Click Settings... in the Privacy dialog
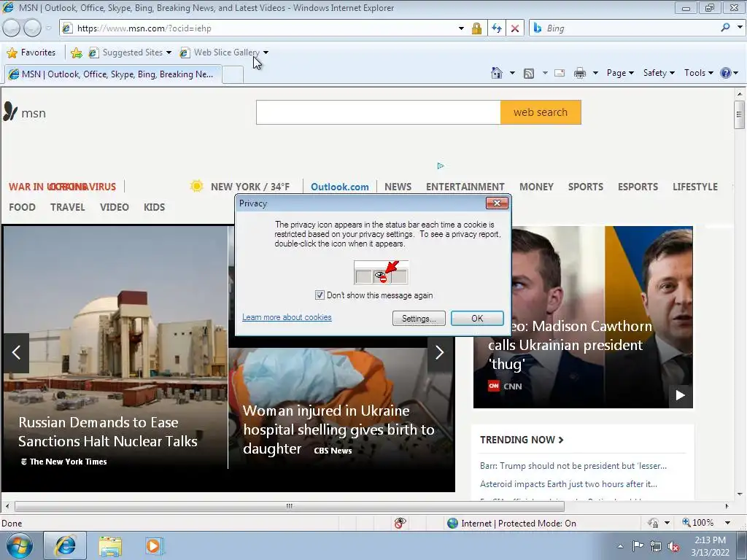747x560 pixels. pyautogui.click(x=419, y=318)
